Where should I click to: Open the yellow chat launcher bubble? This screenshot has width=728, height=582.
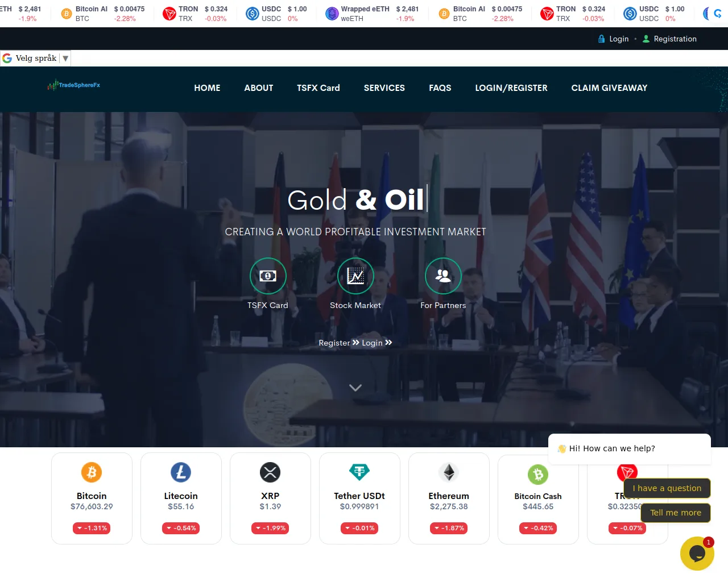coord(697,554)
